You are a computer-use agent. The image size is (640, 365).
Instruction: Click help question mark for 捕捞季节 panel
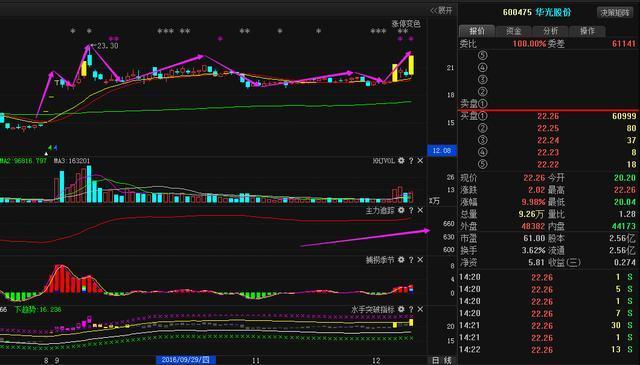[x=411, y=260]
